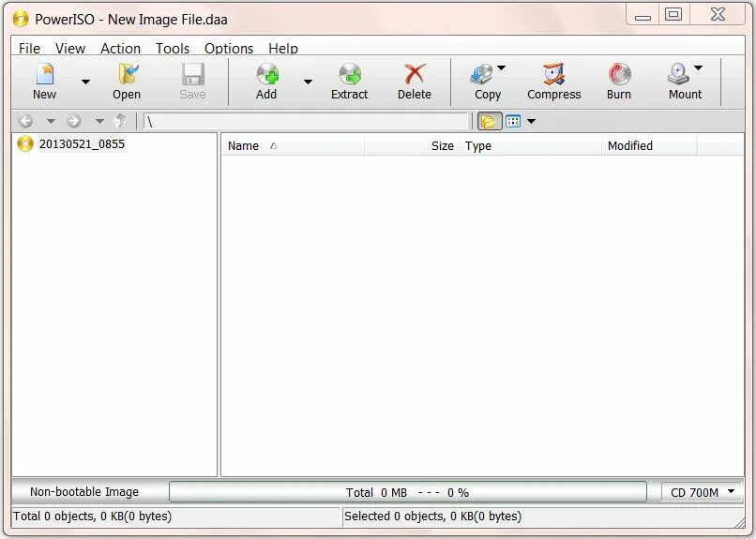Click the Total 0 MB capacity bar

click(x=408, y=492)
